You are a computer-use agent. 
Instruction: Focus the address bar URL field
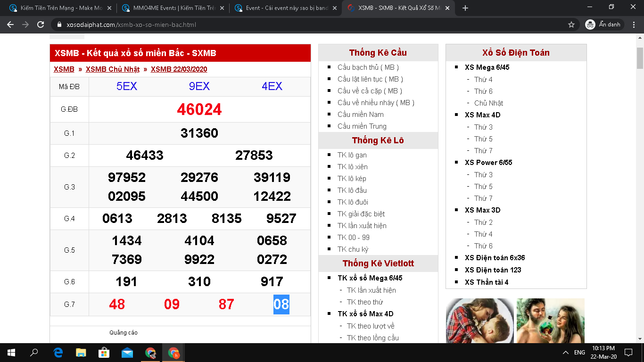[311, 25]
